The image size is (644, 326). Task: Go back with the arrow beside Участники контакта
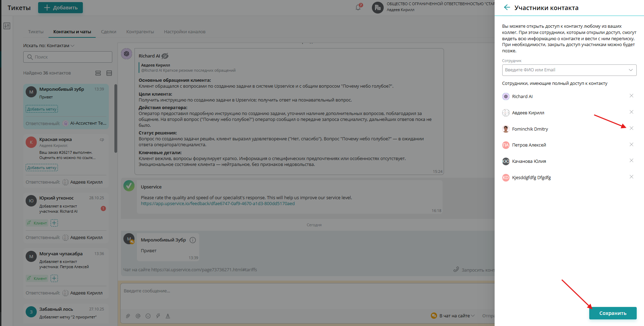pyautogui.click(x=507, y=7)
